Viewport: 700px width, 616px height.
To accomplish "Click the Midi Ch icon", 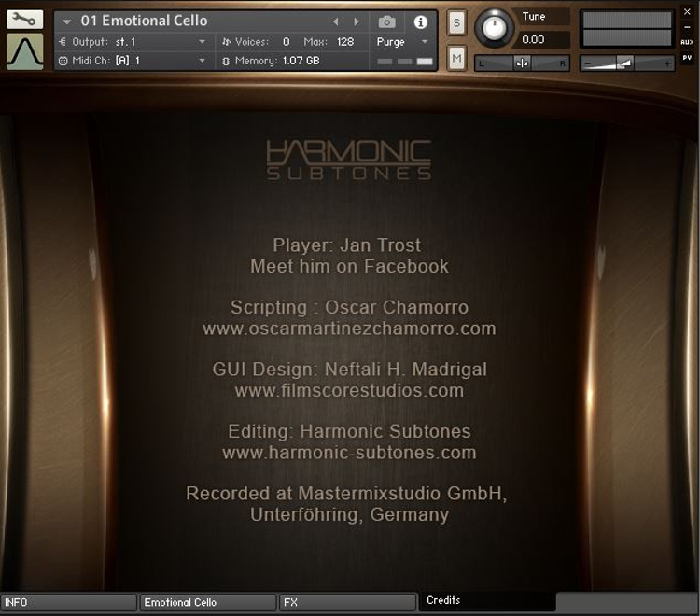I will pyautogui.click(x=63, y=61).
